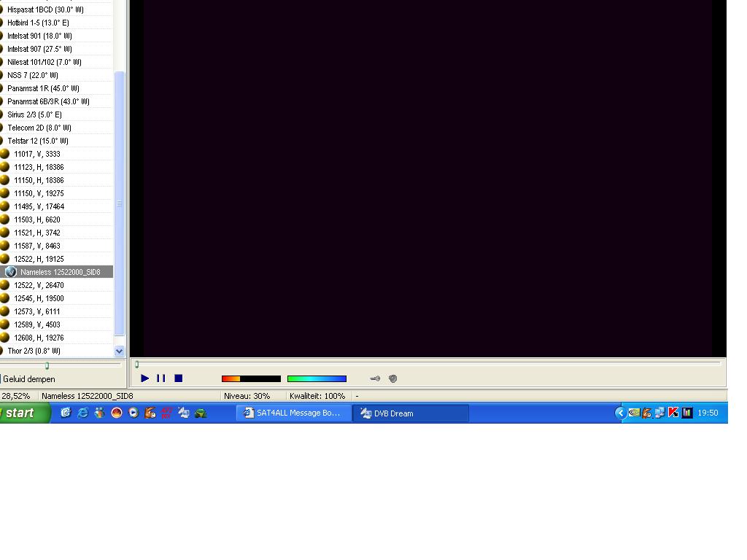Viewport: 747px width, 560px height.
Task: Click the Niveau: 30% status text
Action: [247, 396]
